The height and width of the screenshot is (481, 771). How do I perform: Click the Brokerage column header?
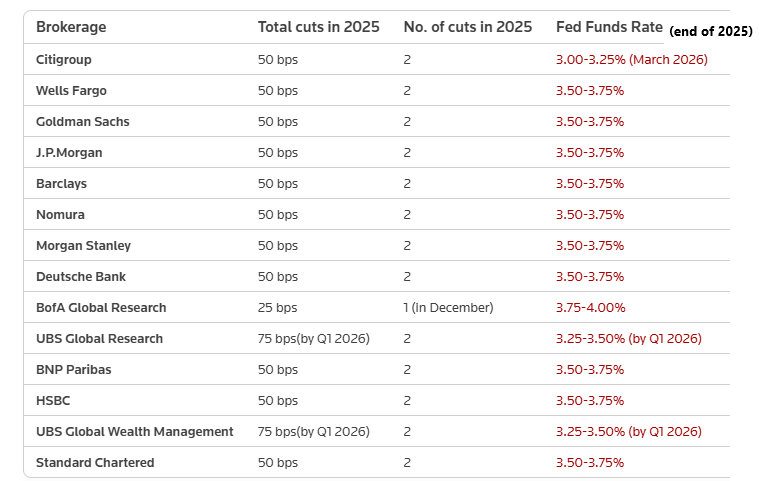71,27
